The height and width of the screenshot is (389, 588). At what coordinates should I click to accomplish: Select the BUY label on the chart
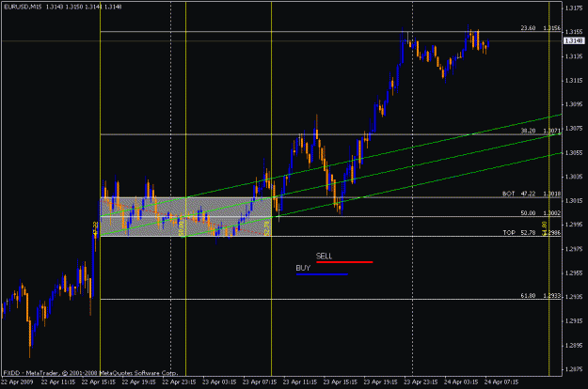303,268
